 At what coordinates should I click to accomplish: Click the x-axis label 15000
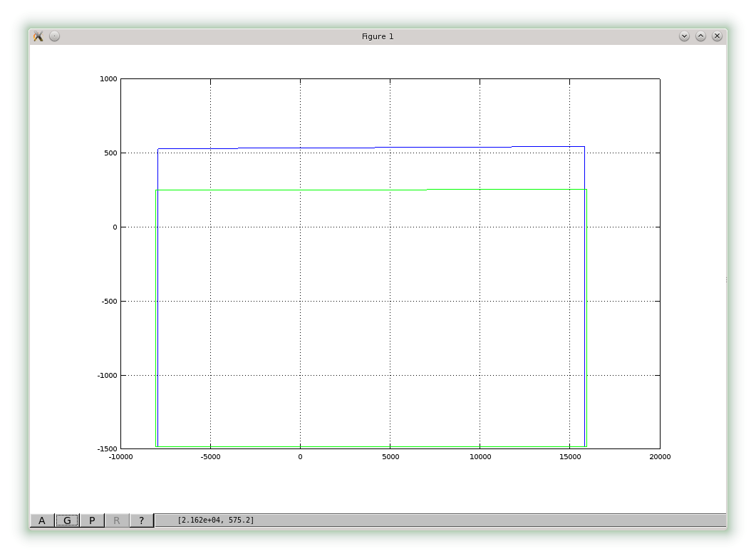570,457
